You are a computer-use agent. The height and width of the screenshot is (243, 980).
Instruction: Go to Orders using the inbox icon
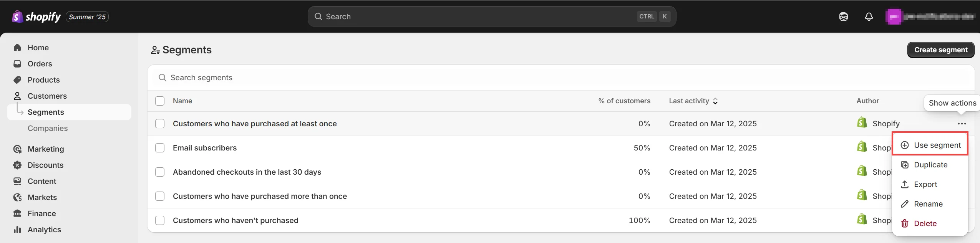point(17,64)
